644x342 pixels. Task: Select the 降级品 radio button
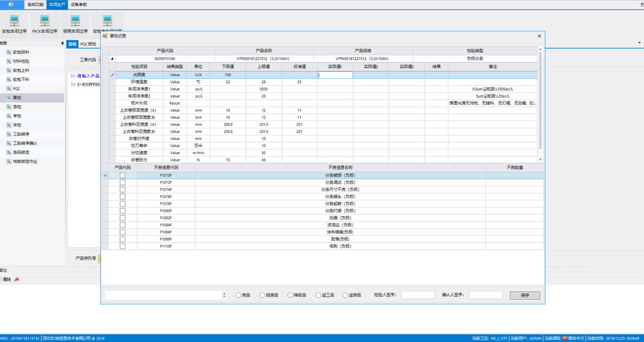[290, 295]
